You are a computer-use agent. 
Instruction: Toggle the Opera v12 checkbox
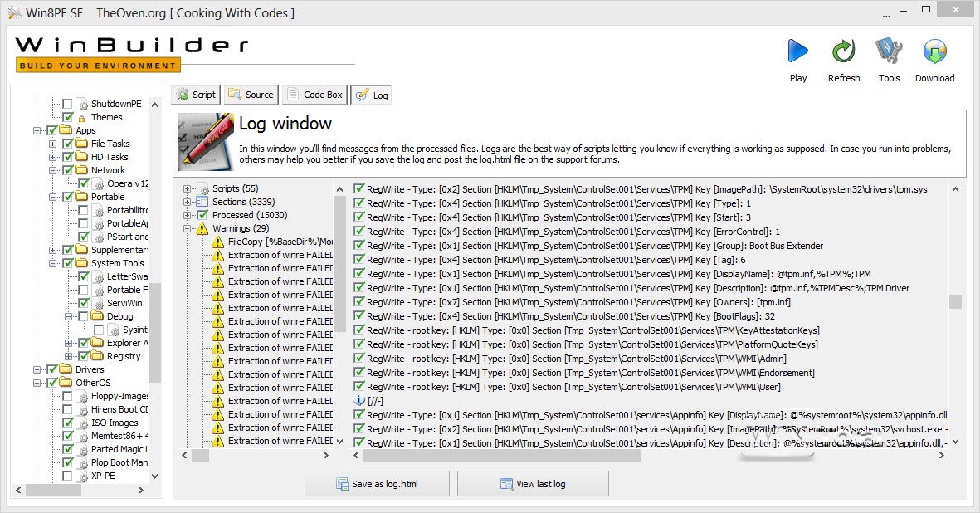83,183
